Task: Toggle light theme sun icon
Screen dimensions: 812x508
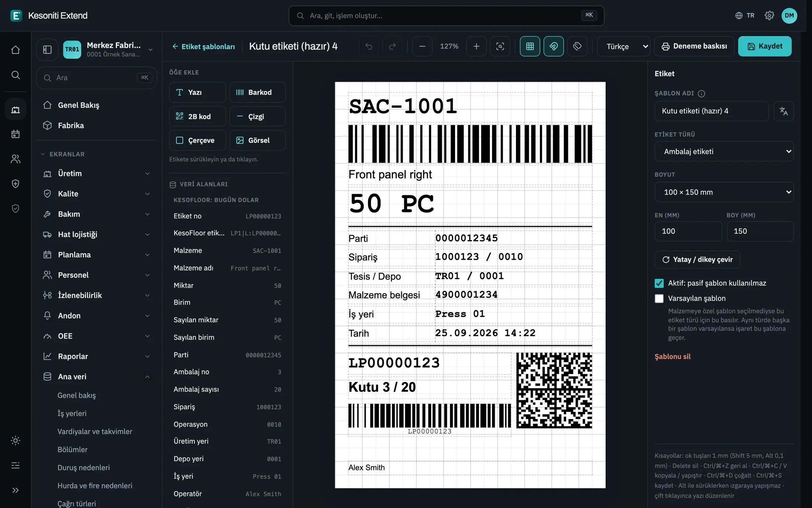Action: point(16,440)
